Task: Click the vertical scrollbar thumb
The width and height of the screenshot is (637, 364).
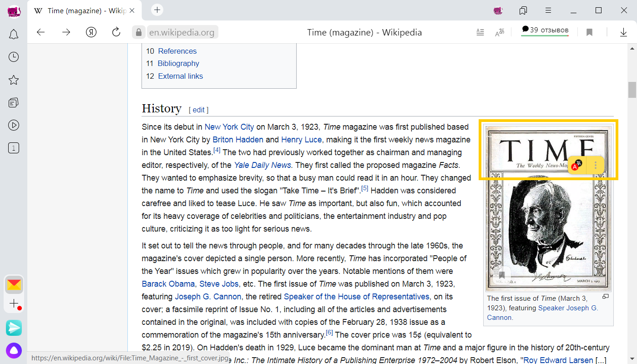Action: click(632, 90)
